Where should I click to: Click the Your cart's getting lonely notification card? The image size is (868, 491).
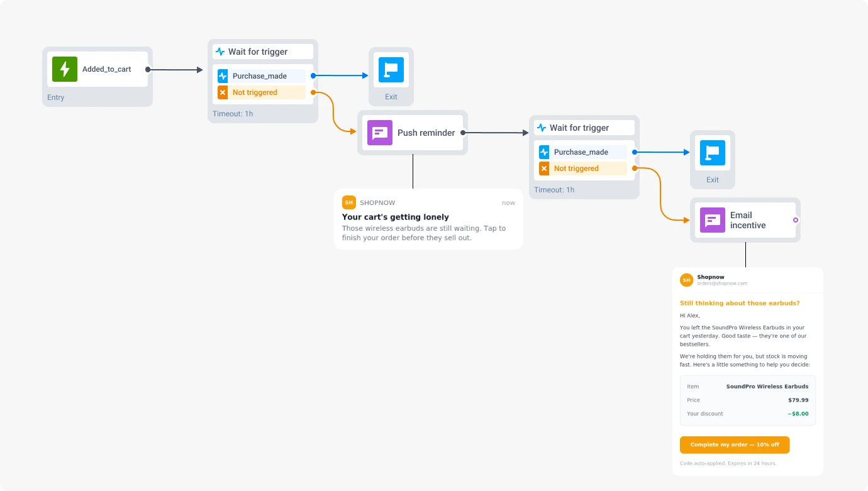tap(428, 219)
